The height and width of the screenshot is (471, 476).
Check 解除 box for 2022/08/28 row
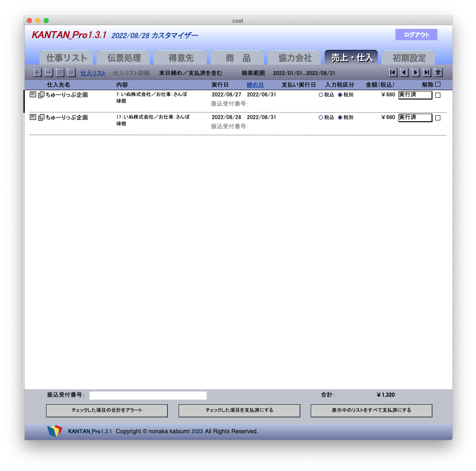click(438, 118)
